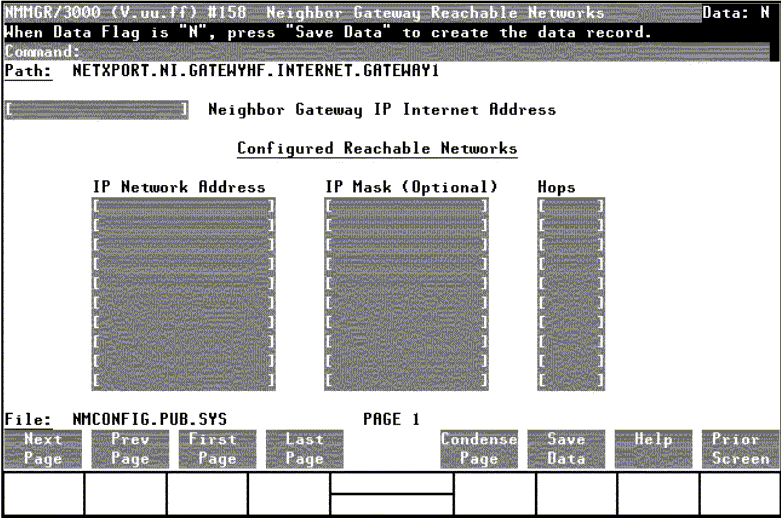Image resolution: width=781 pixels, height=518 pixels.
Task: Return using Prior Screen key
Action: point(741,449)
